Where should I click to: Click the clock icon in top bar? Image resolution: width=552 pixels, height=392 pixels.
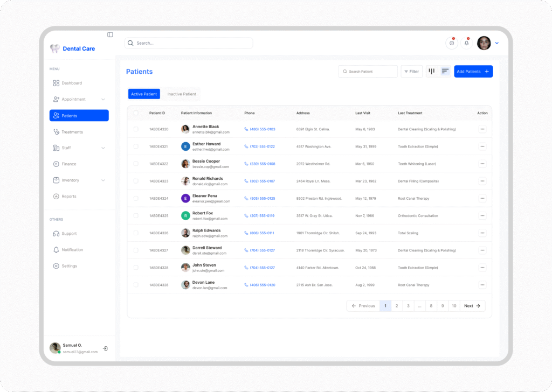(452, 43)
